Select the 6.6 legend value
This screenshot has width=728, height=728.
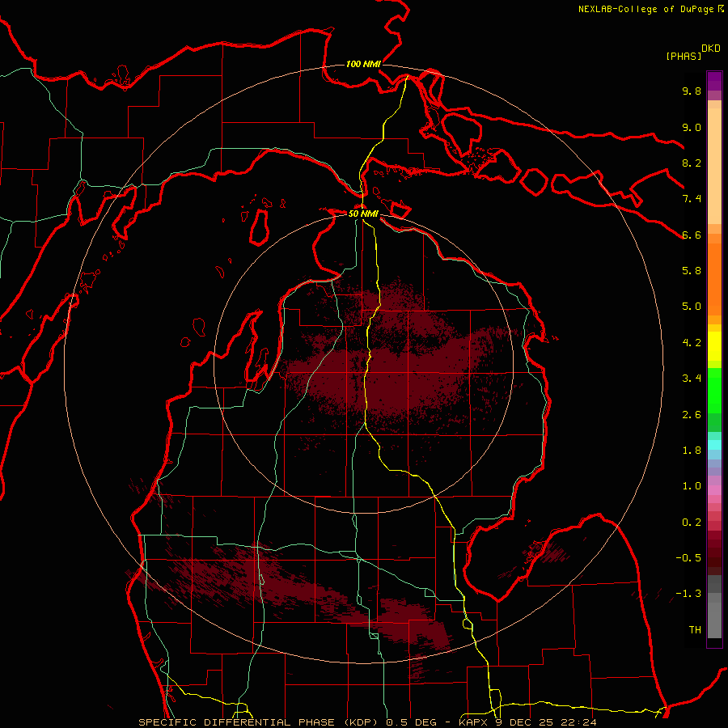click(692, 235)
